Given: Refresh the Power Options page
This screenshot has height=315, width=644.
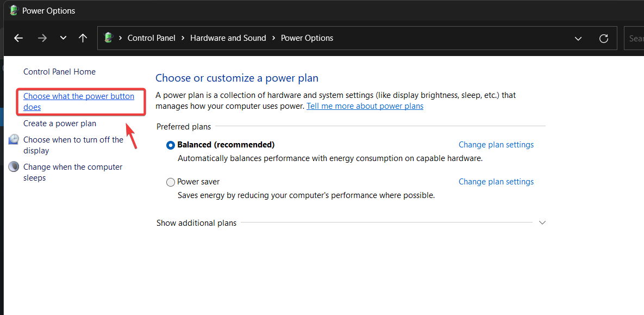Looking at the screenshot, I should [x=603, y=38].
